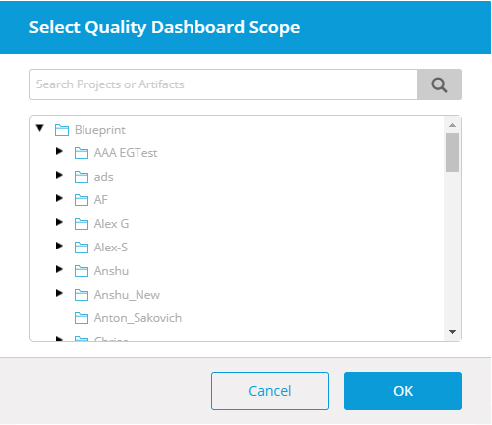This screenshot has height=425, width=492.
Task: Click the Alex G folder icon
Action: coord(81,224)
